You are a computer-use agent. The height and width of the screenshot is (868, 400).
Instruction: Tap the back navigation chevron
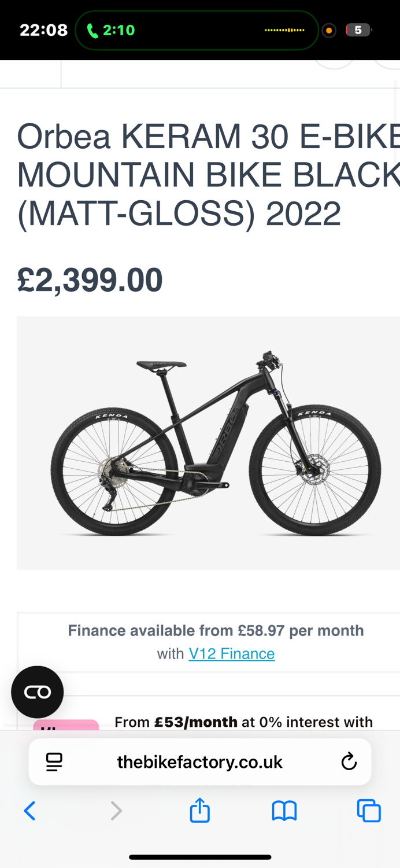(30, 810)
